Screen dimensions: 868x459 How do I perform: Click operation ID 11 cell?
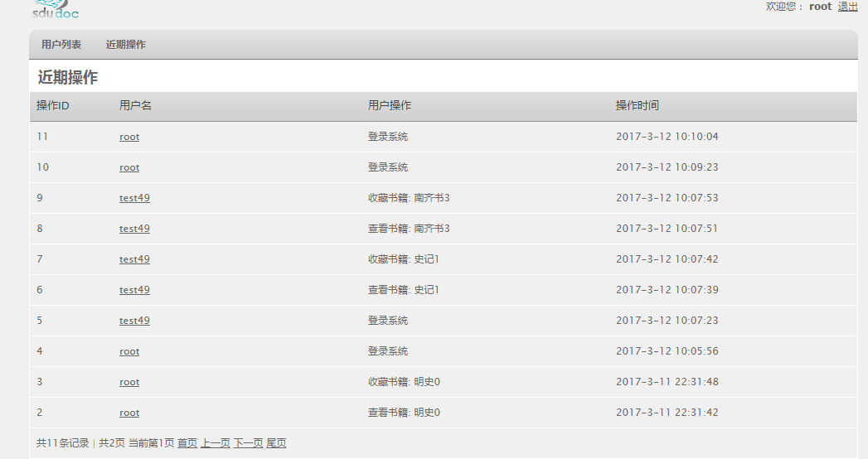(42, 137)
